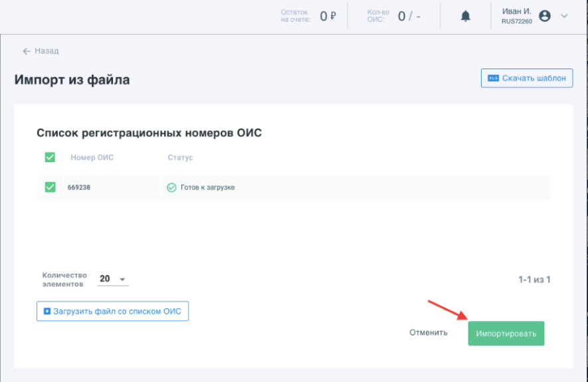The image size is (588, 382).
Task: Click the XLS icon in Скачать шаблон
Action: pos(493,78)
